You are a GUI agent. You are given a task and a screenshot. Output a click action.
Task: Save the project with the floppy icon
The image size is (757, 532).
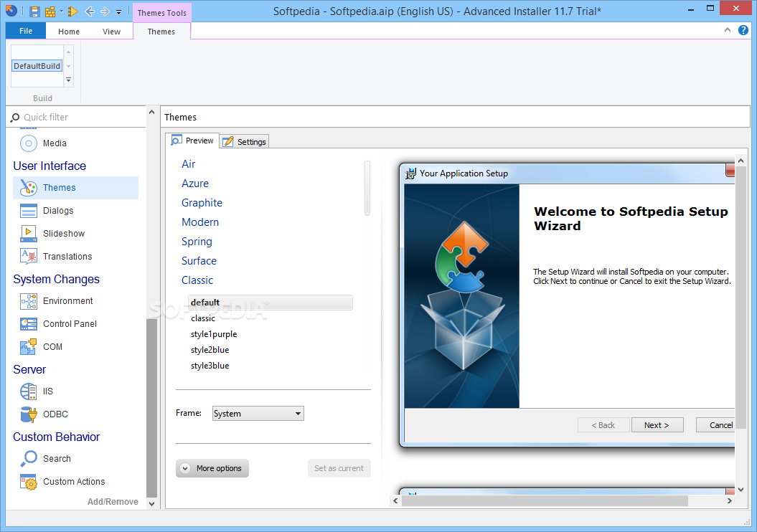point(34,11)
